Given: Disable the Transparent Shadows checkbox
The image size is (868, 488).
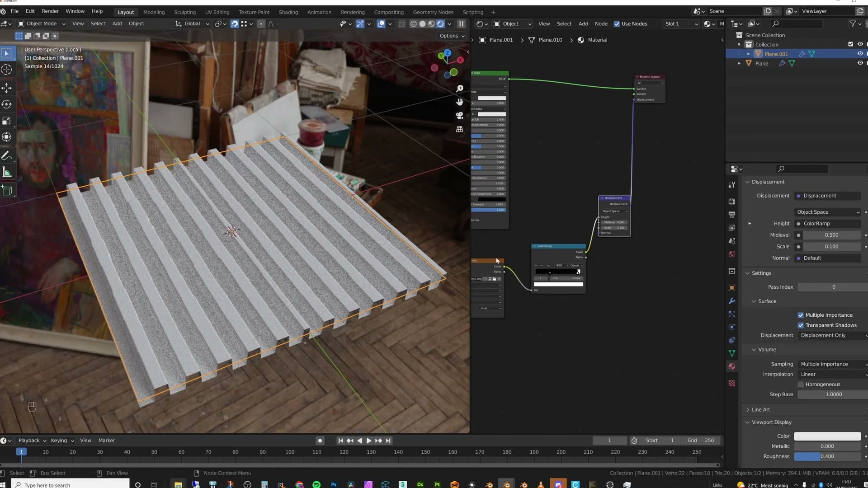Looking at the screenshot, I should click(x=801, y=325).
